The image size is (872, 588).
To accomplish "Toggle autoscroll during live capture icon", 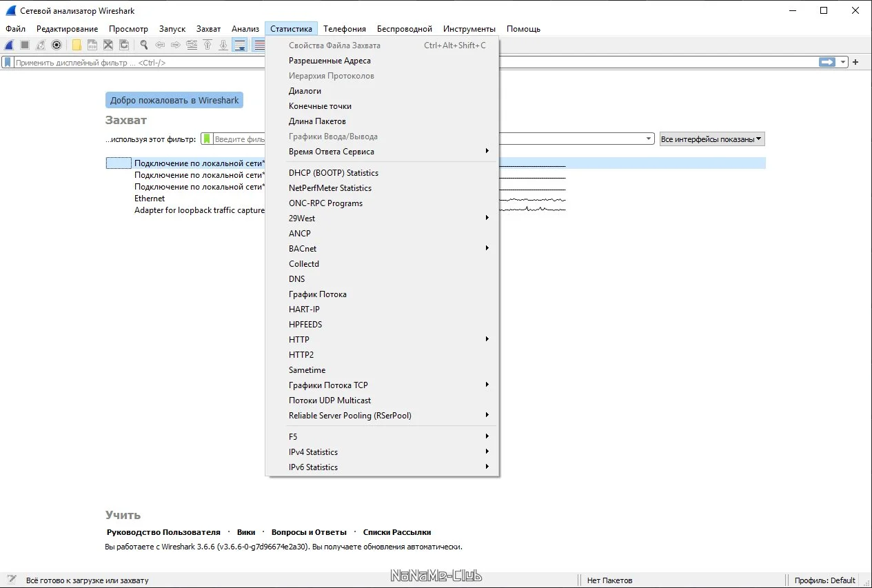I will [240, 45].
